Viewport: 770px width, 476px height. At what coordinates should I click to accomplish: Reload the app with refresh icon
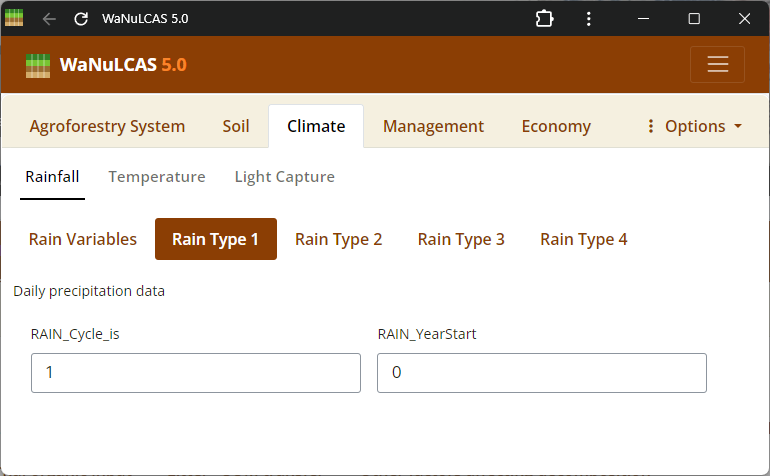pyautogui.click(x=81, y=19)
